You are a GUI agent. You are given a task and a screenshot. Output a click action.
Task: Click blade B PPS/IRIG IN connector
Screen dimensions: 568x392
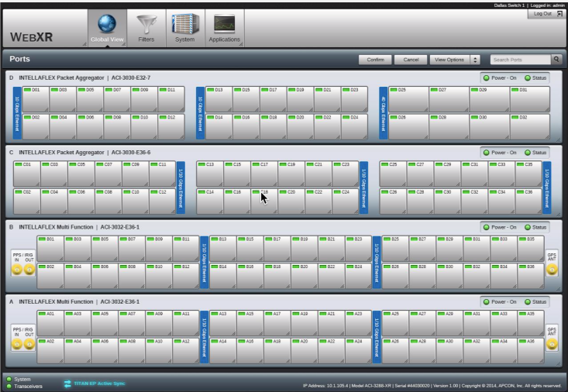[x=17, y=269]
